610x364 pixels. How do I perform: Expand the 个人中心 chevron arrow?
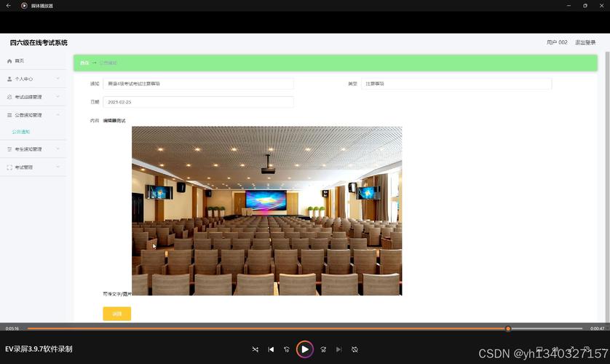58,79
